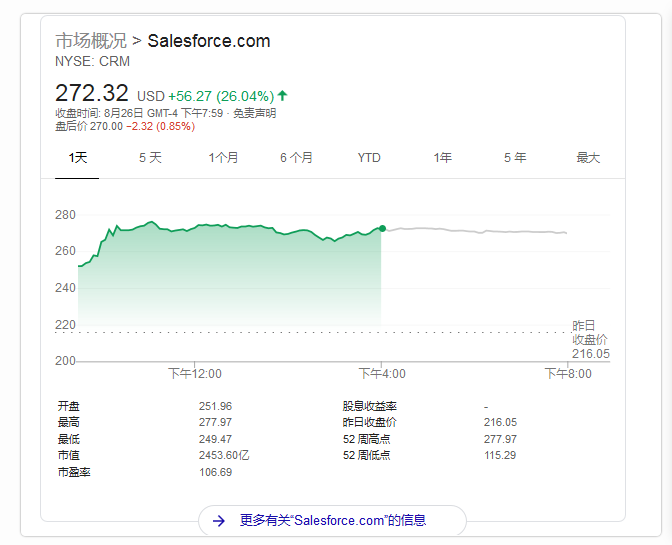The height and width of the screenshot is (545, 672).
Task: Click 更多有关 Salesforce.com 的信息 button
Action: point(333,520)
